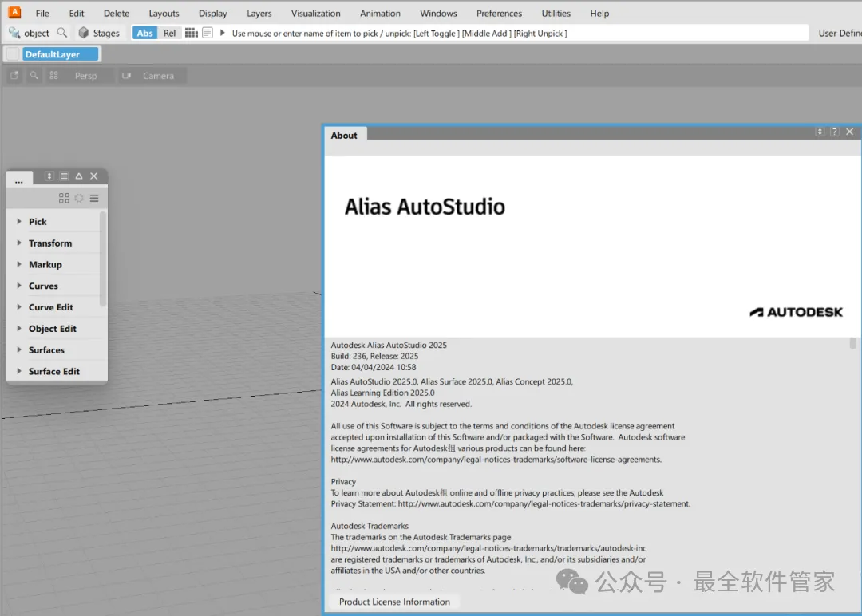Open the prompt history document icon

pyautogui.click(x=208, y=33)
